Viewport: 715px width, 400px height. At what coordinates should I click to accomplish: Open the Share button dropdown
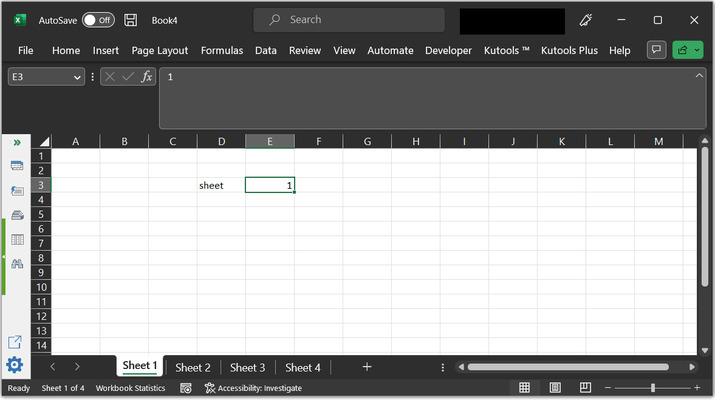pos(687,50)
